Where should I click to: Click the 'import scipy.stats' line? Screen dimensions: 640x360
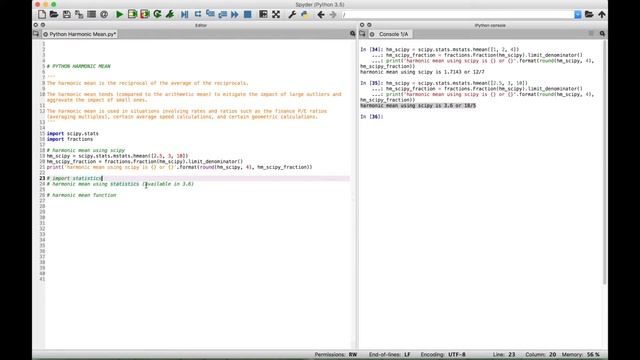[x=73, y=133]
